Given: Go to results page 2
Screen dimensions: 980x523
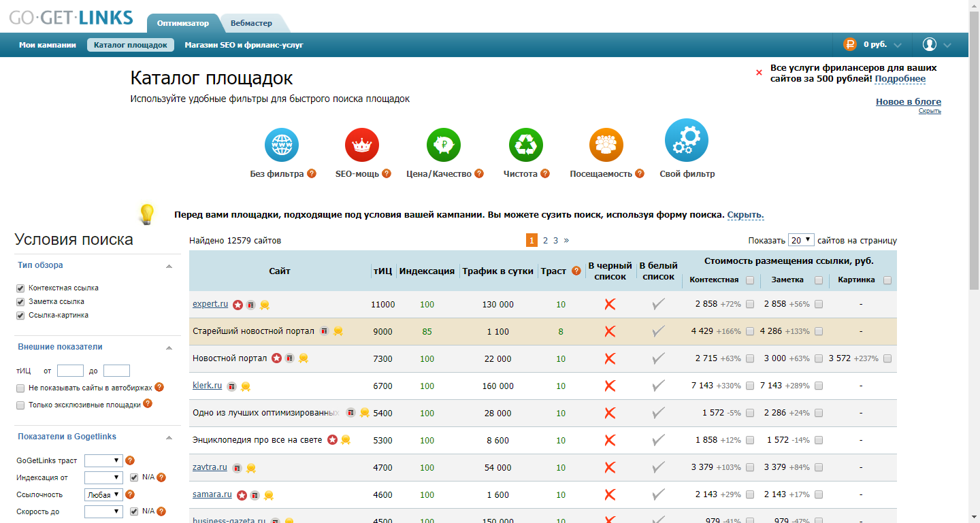Looking at the screenshot, I should pos(545,240).
